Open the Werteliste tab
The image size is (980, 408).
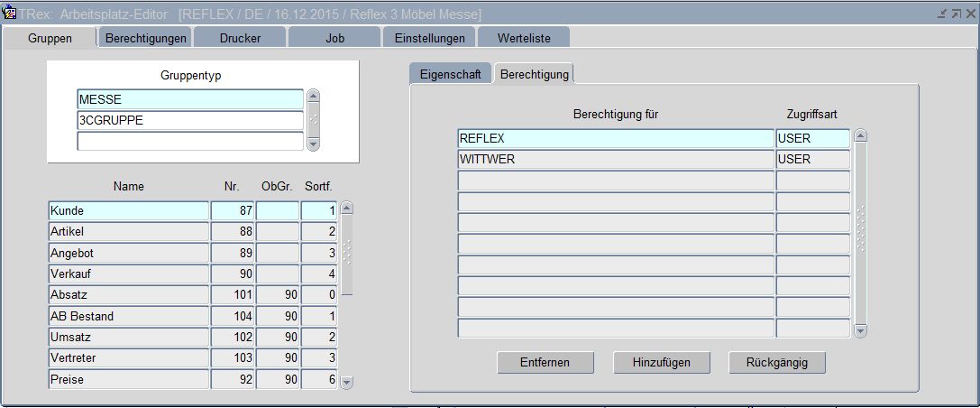point(524,38)
